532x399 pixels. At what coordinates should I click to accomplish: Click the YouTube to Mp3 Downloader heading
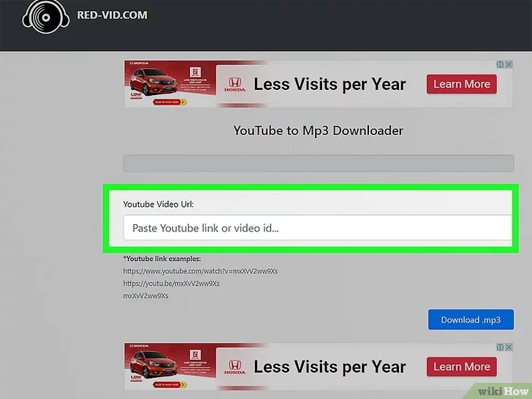[x=319, y=131]
